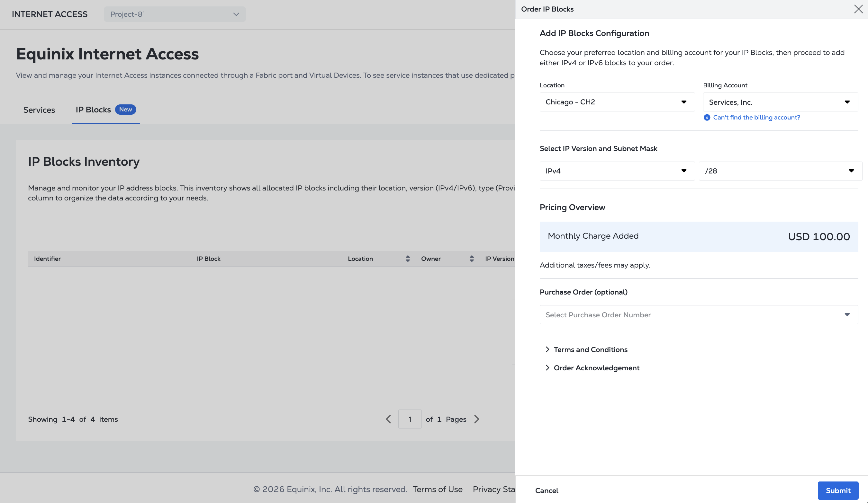Image resolution: width=868 pixels, height=503 pixels.
Task: Click the page number input field
Action: 410,419
